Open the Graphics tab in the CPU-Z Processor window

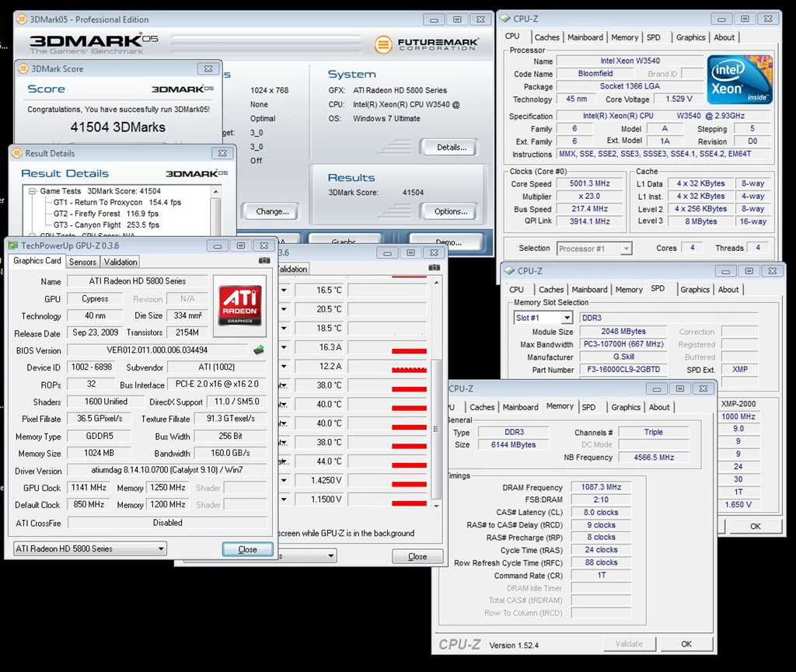(690, 37)
